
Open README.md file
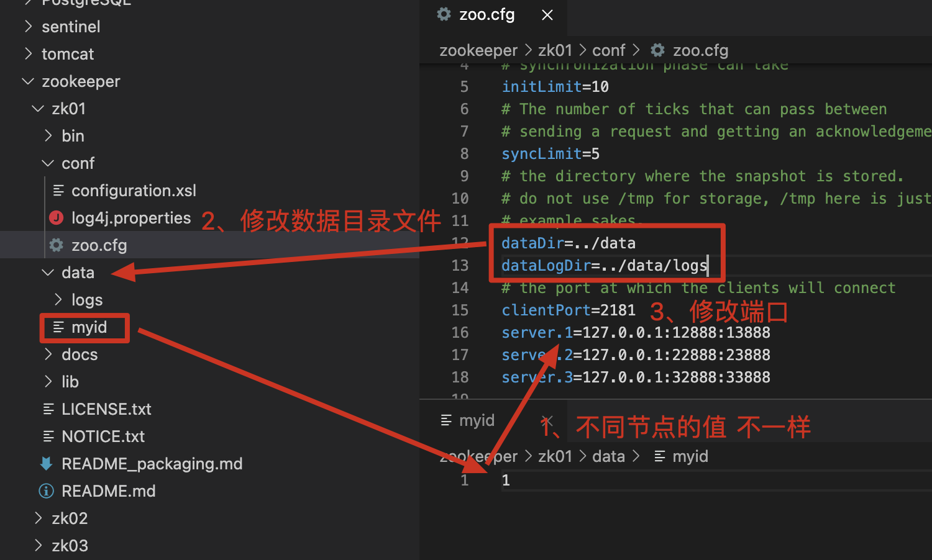(x=108, y=490)
